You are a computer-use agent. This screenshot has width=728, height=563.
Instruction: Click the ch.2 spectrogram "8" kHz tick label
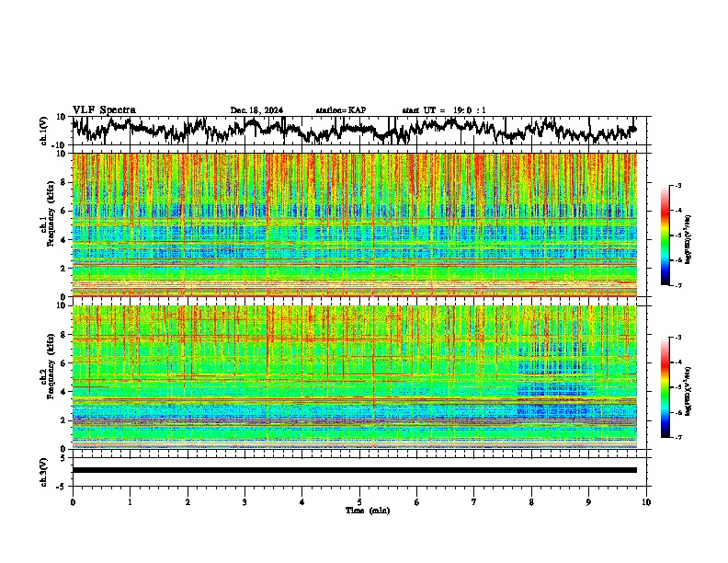(63, 335)
